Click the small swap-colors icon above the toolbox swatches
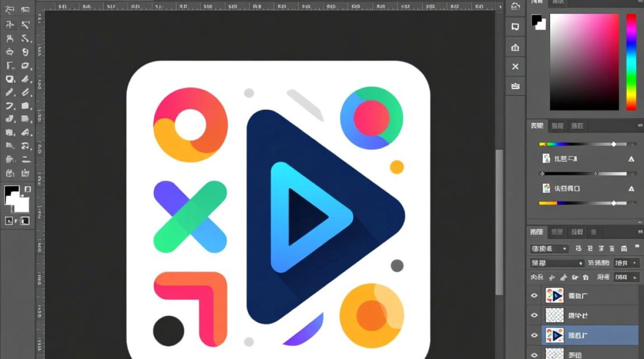 (x=27, y=190)
